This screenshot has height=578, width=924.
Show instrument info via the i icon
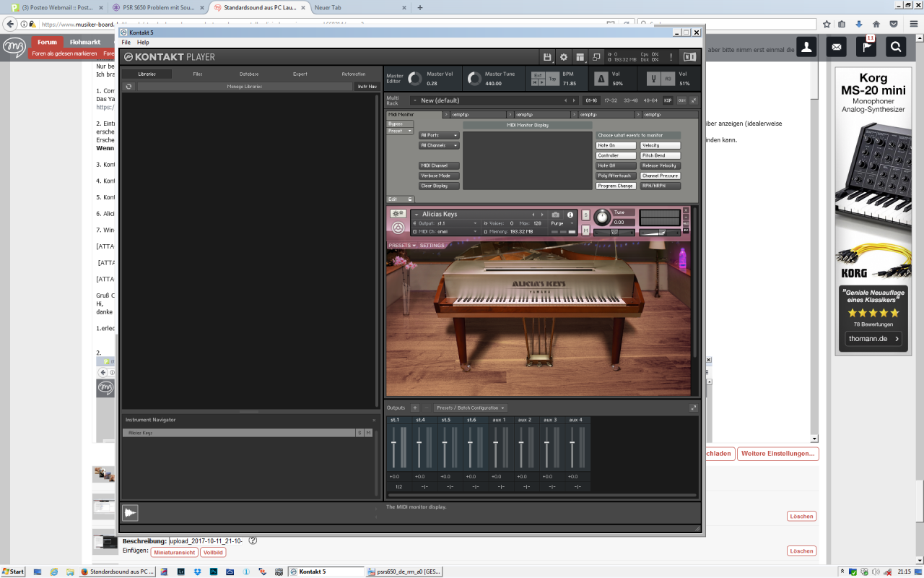(570, 215)
